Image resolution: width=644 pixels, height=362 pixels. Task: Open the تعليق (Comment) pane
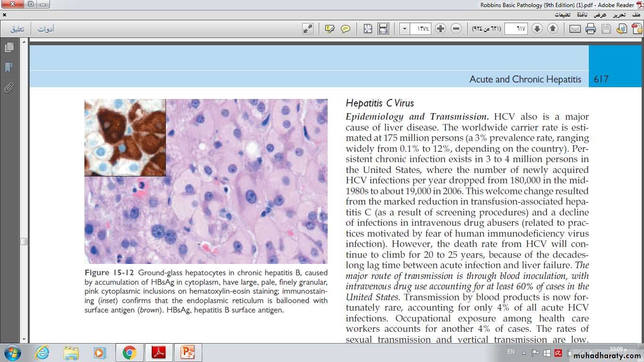coord(17,29)
